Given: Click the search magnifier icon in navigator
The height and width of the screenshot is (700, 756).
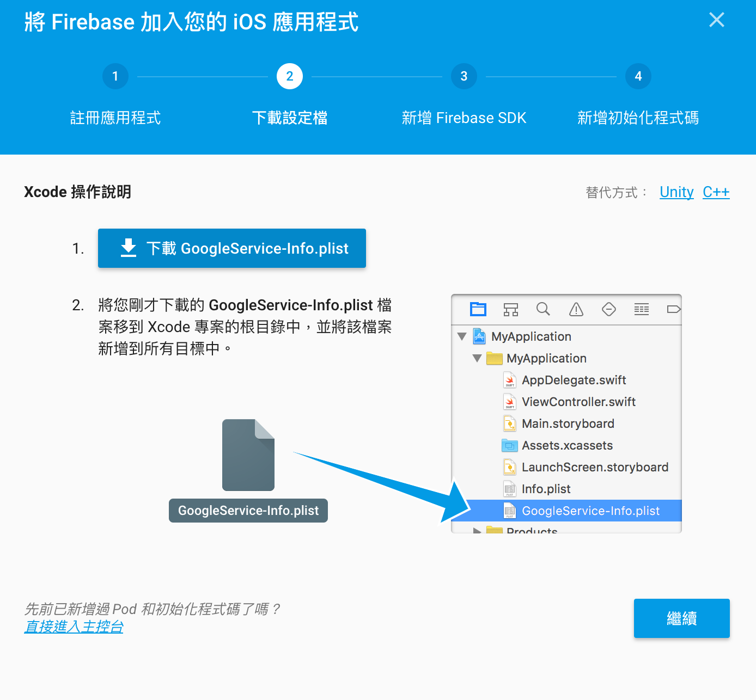Looking at the screenshot, I should [543, 309].
